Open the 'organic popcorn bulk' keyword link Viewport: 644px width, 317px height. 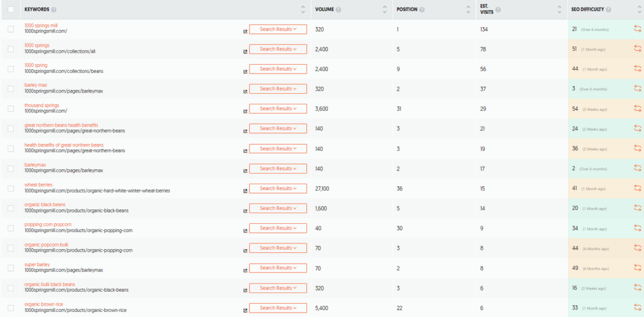point(46,245)
